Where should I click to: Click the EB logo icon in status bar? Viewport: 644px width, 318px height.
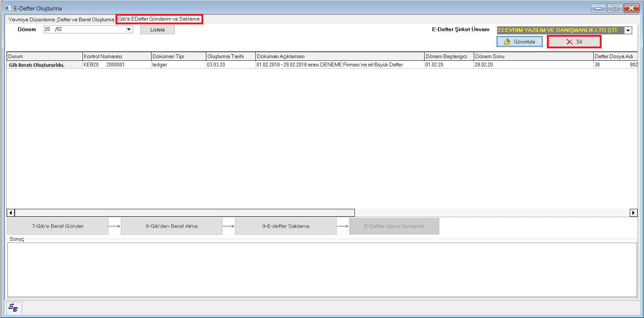pyautogui.click(x=14, y=308)
